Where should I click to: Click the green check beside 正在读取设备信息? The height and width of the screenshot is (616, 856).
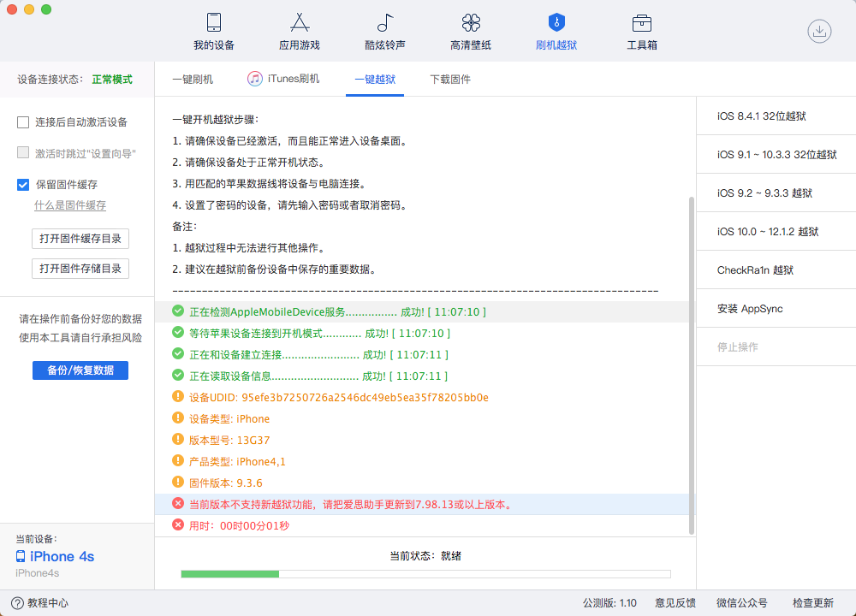[x=178, y=375]
